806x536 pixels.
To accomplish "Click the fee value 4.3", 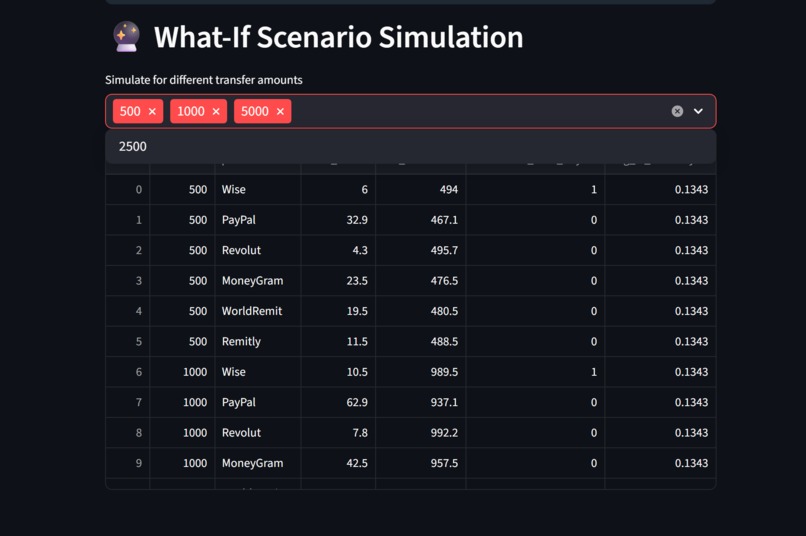I will click(360, 250).
